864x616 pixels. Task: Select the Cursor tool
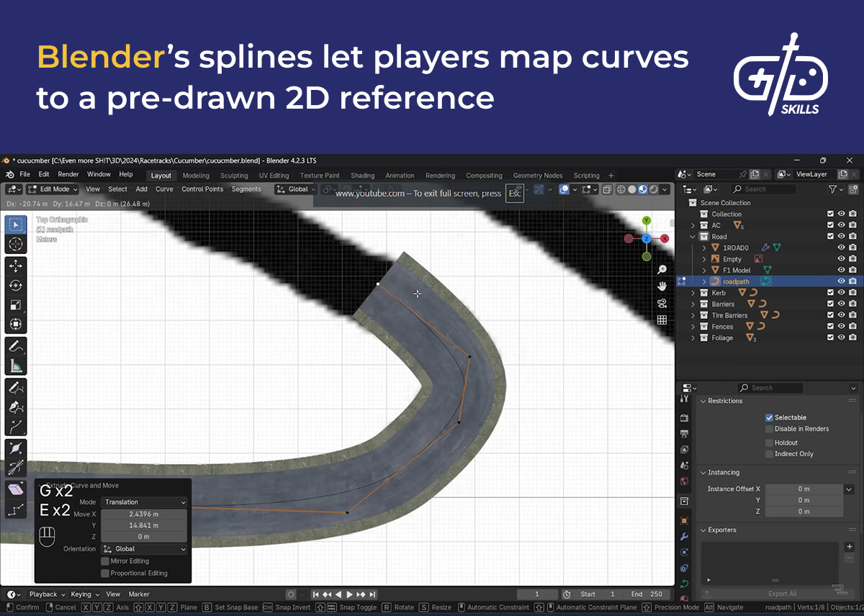click(x=16, y=244)
